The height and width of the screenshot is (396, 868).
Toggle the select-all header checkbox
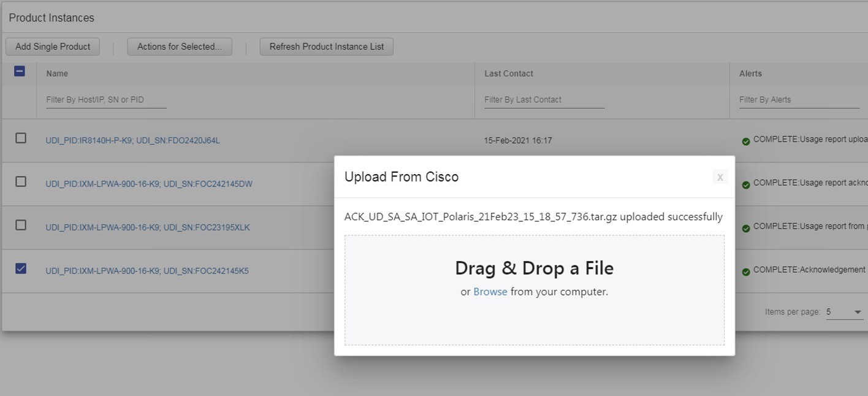tap(20, 72)
